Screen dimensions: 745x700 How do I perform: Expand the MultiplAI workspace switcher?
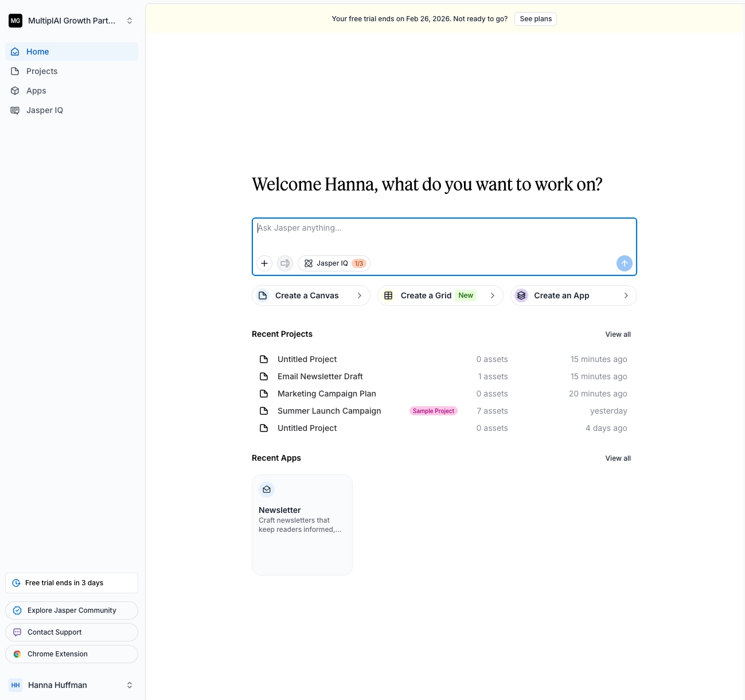[x=130, y=21]
